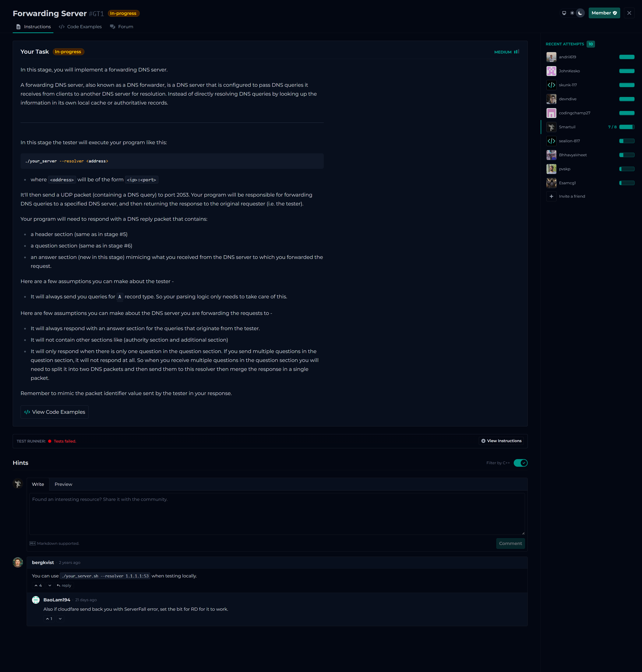Select the dark theme moon icon
This screenshot has width=642, height=672.
pyautogui.click(x=580, y=13)
